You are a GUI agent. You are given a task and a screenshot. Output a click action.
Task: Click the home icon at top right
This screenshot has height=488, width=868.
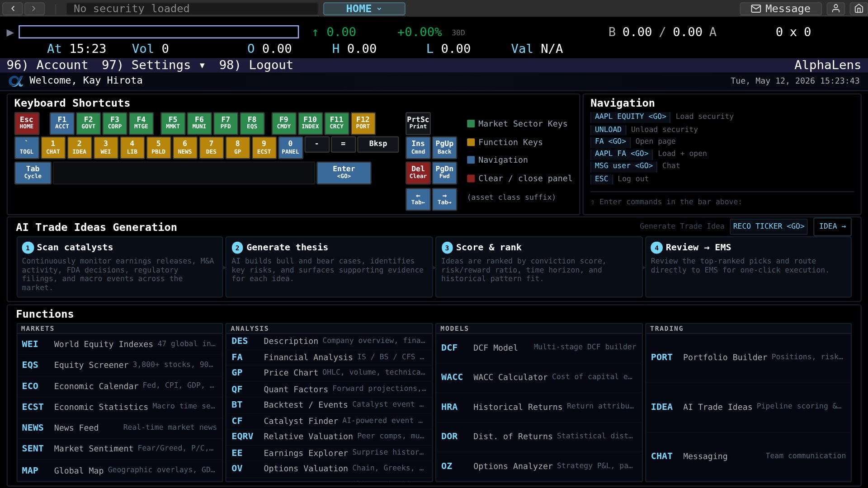[x=859, y=9]
